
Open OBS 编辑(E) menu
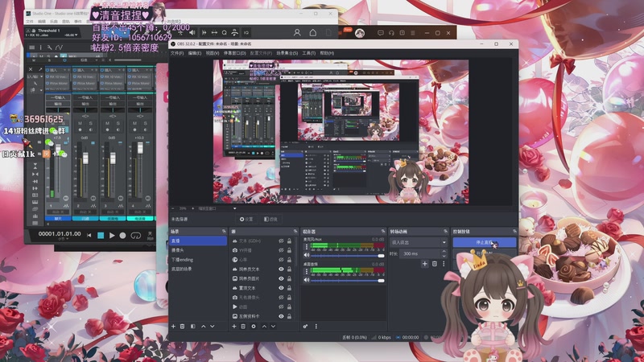[x=195, y=53]
